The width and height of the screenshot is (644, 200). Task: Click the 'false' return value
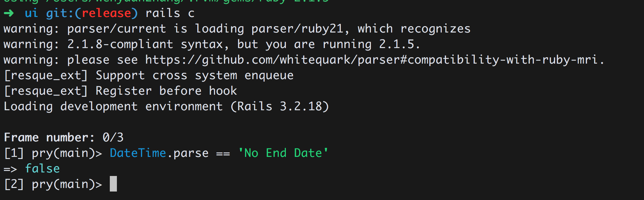click(43, 169)
